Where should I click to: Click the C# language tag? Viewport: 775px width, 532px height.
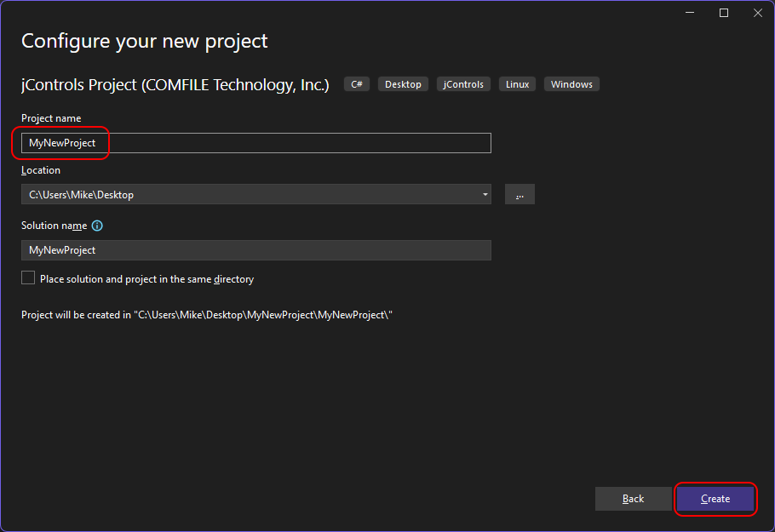(357, 84)
